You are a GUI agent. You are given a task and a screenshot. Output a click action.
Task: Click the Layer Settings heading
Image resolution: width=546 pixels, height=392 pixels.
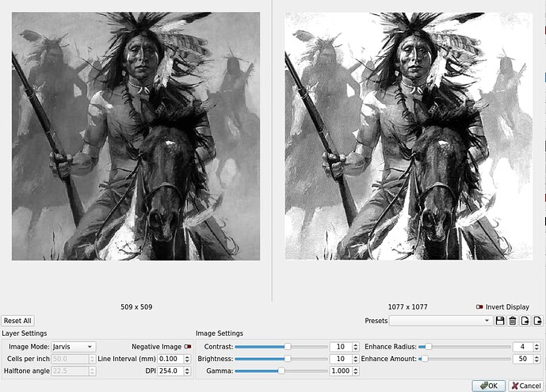point(25,333)
